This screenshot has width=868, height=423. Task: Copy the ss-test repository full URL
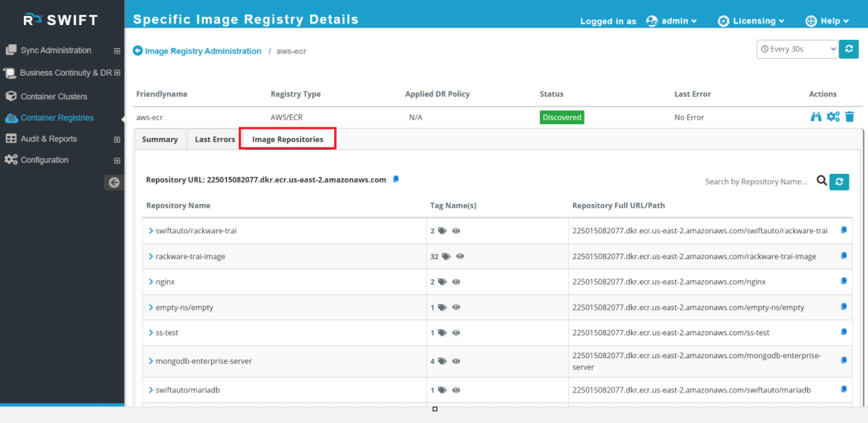click(844, 332)
